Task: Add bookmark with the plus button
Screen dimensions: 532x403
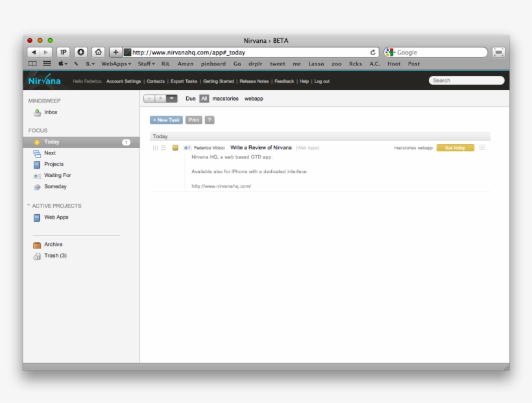Action: (115, 53)
